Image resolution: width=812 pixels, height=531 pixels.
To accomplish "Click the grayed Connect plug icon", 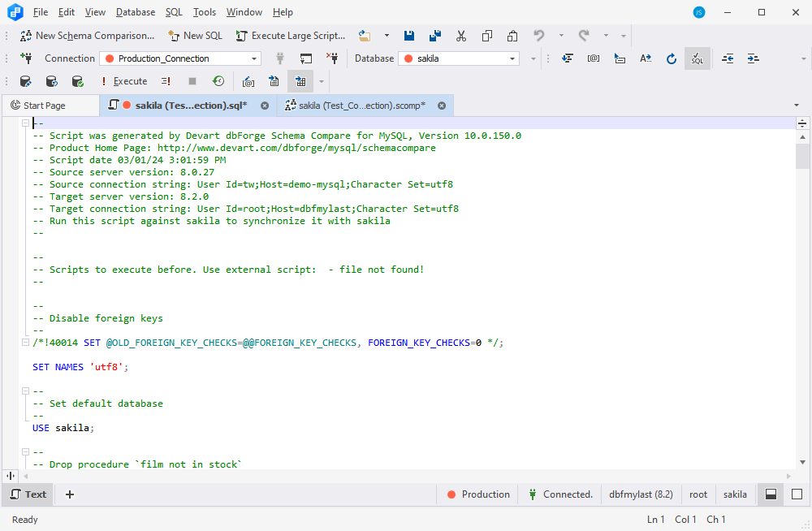I will 280,58.
